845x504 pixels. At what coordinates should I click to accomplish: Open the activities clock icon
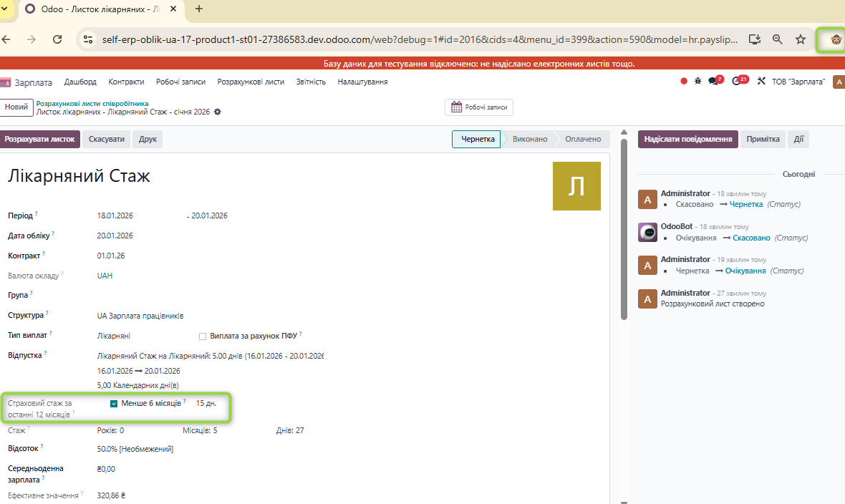737,82
